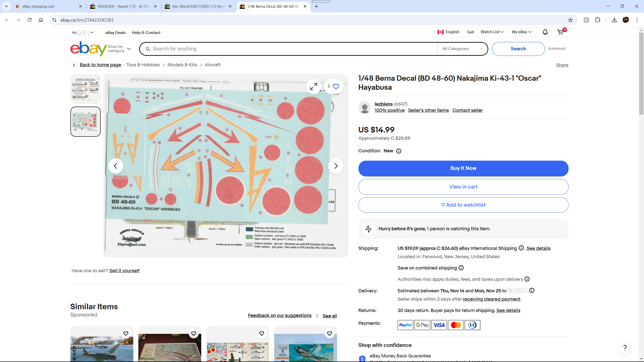Viewport: 644px width, 362px height.
Task: Open the notifications bell
Action: click(x=545, y=32)
